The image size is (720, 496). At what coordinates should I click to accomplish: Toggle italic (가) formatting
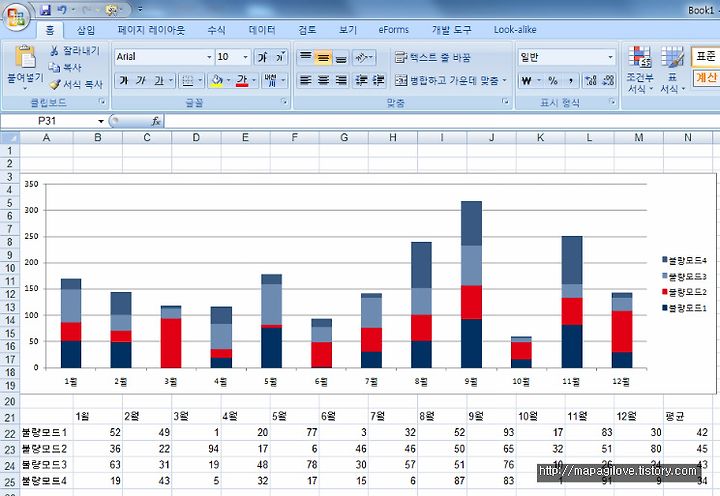(x=141, y=81)
